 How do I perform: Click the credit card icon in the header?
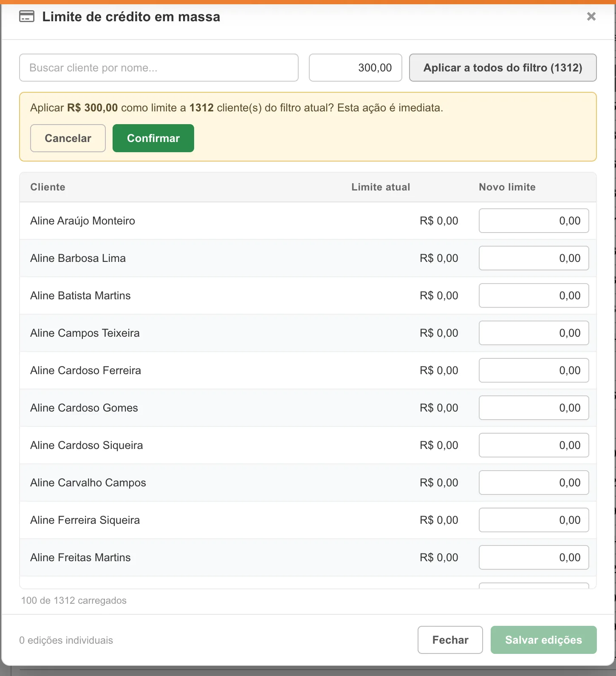[x=27, y=17]
